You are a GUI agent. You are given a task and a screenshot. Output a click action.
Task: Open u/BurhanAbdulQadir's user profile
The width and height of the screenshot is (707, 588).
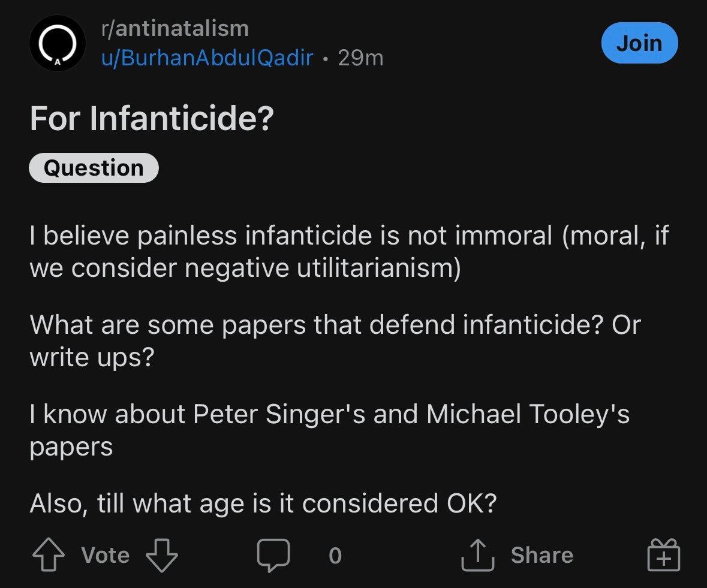click(207, 58)
